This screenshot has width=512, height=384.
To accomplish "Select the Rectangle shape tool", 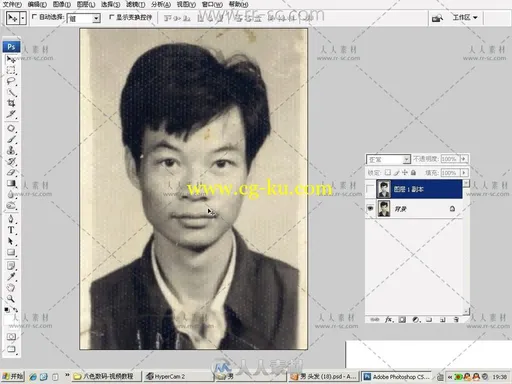I will click(x=11, y=252).
